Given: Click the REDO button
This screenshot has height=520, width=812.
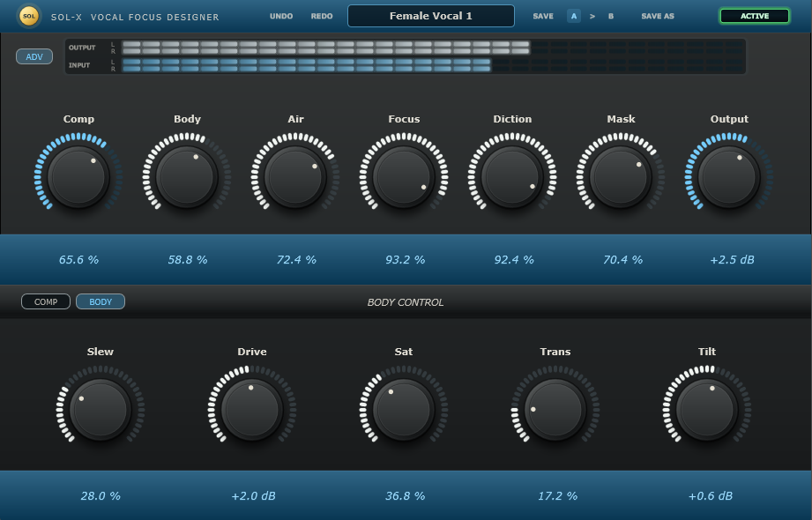Looking at the screenshot, I should 322,16.
